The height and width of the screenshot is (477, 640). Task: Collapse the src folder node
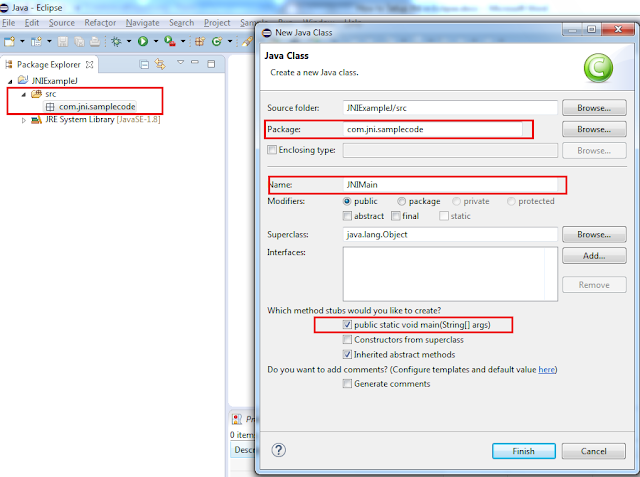pyautogui.click(x=23, y=94)
